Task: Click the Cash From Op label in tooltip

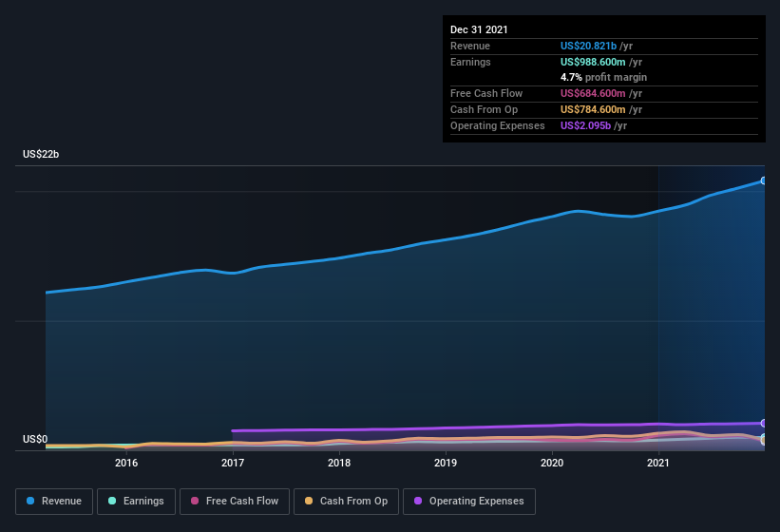Action: tap(484, 109)
